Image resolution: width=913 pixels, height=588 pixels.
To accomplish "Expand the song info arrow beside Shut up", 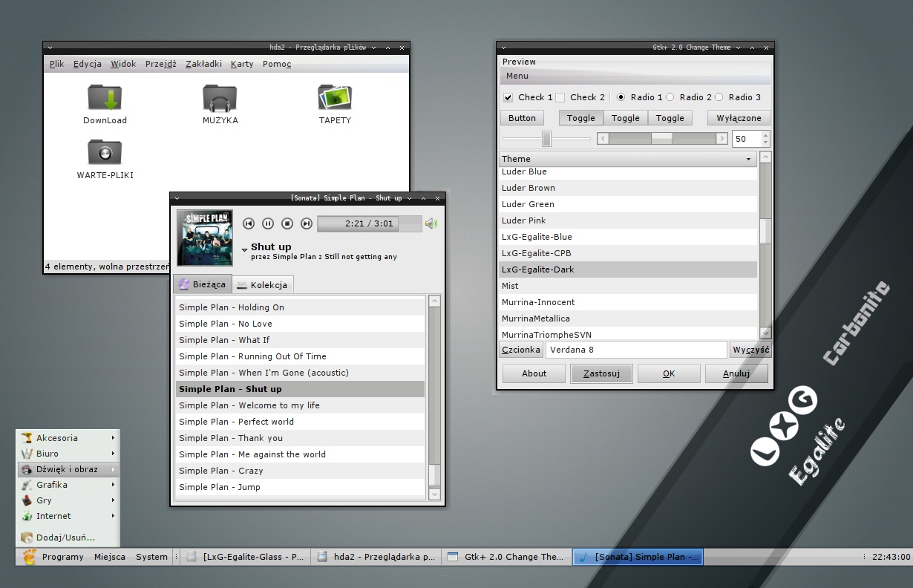I will [x=245, y=250].
